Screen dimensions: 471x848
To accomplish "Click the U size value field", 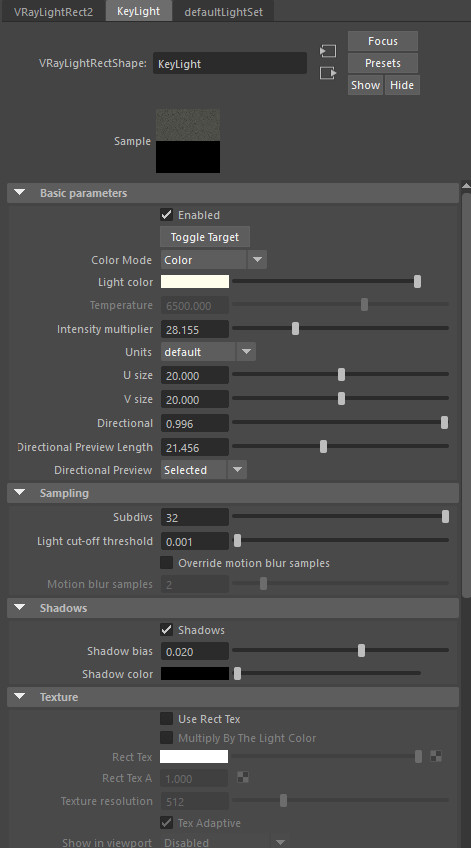I will coord(195,375).
